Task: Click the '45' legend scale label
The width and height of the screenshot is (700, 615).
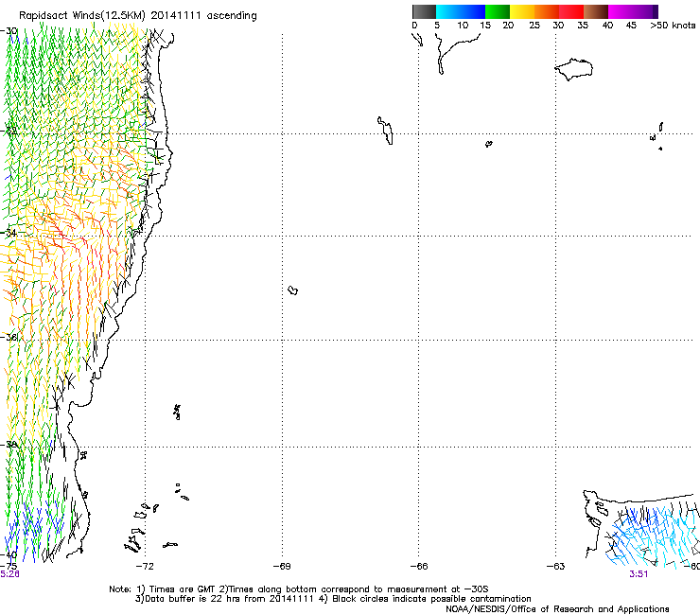Action: [x=631, y=26]
